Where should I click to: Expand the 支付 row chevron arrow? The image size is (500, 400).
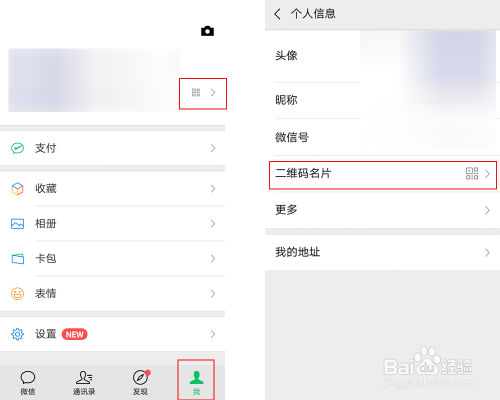pyautogui.click(x=213, y=148)
